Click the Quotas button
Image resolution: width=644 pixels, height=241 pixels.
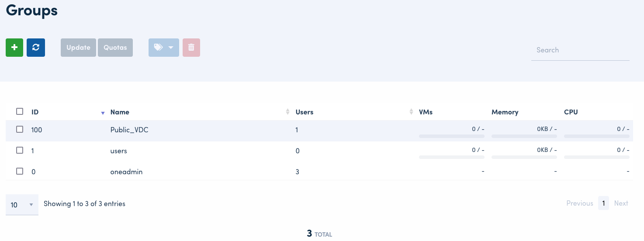115,48
